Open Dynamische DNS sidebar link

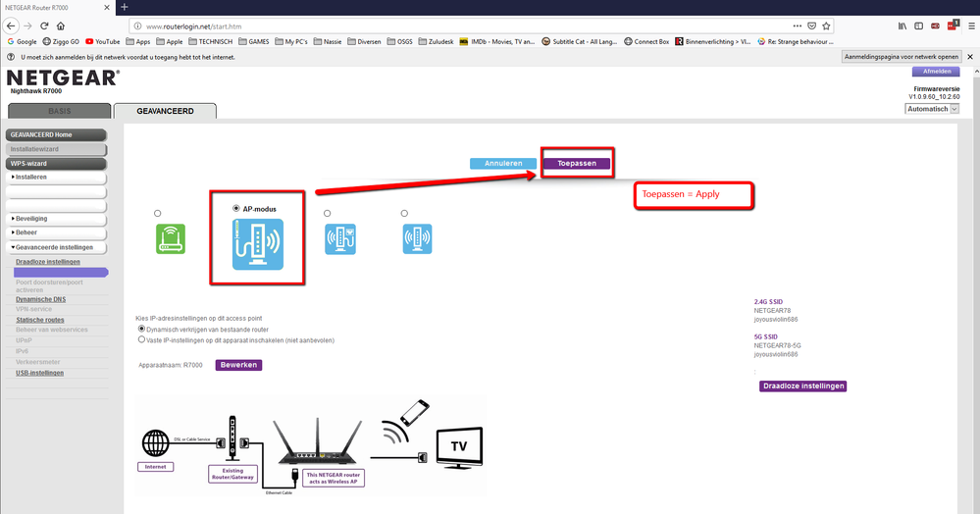40,299
